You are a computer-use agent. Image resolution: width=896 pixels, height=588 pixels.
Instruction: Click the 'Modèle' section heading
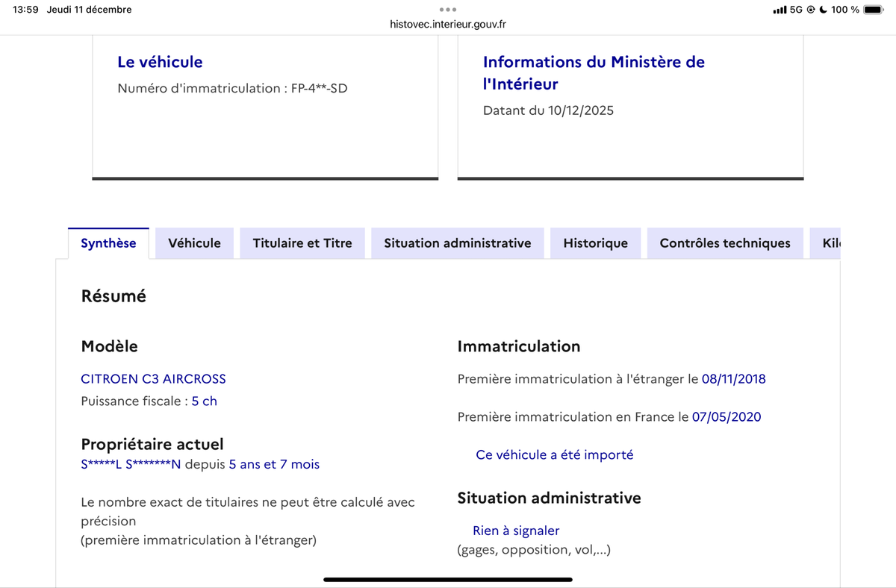pos(109,346)
